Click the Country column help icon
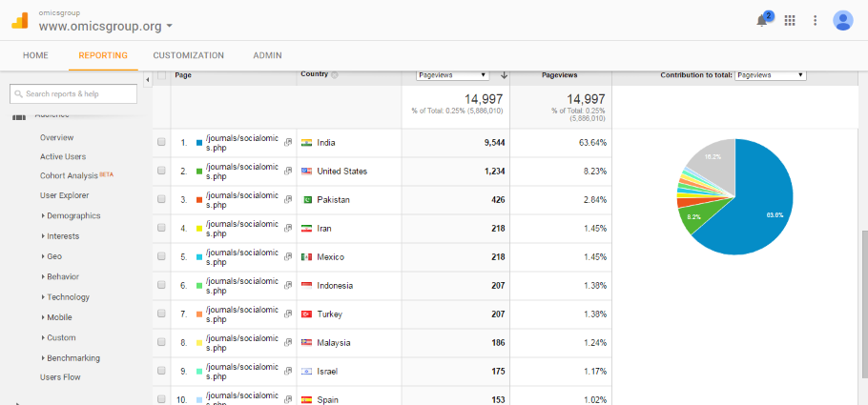 (x=335, y=74)
